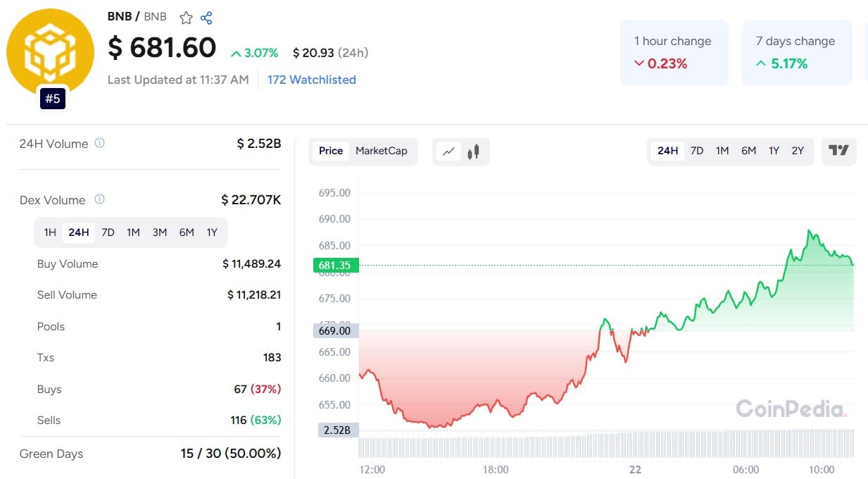Click the 24H Volume info icon
868x479 pixels.
pos(99,142)
